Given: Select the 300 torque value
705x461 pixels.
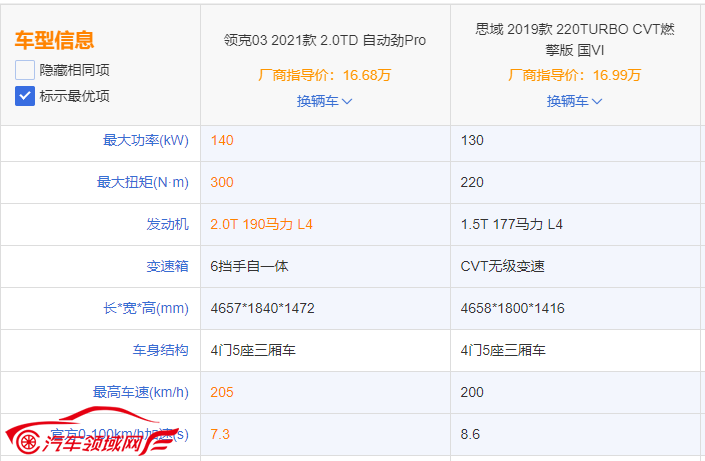Looking at the screenshot, I should coord(222,182).
